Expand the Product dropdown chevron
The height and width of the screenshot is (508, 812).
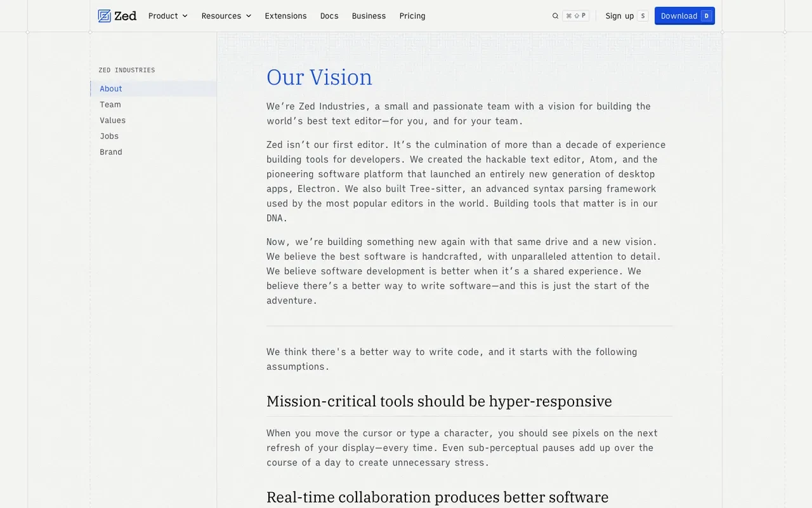(x=185, y=16)
